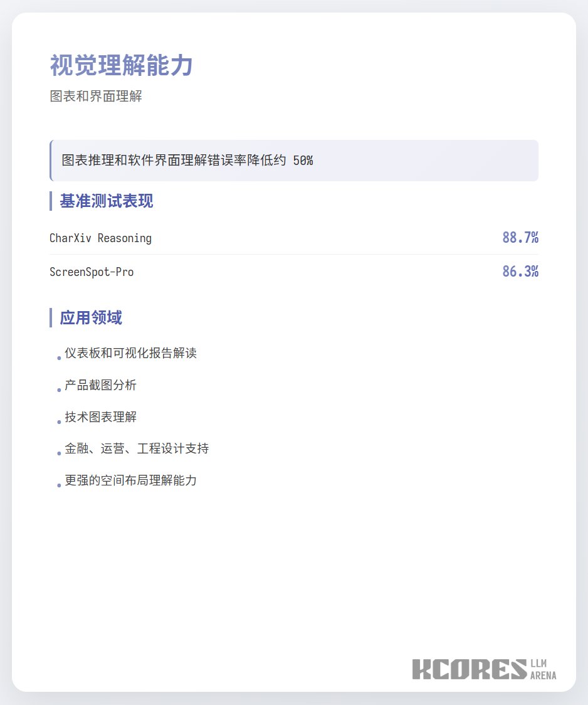This screenshot has width=588, height=705.
Task: Click the 视觉理解能力 main title
Action: coord(122,65)
